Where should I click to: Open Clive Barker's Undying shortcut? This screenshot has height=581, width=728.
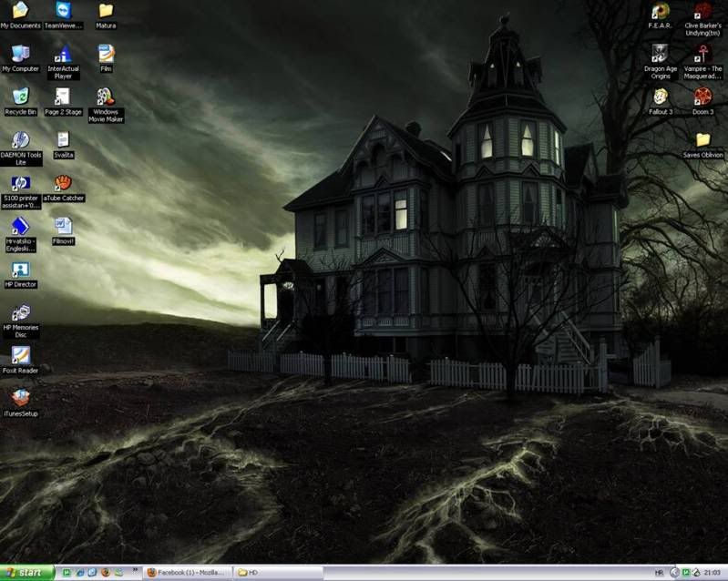tap(702, 11)
